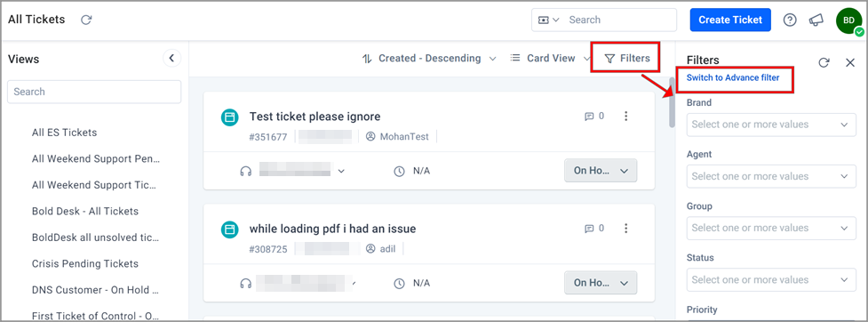This screenshot has width=868, height=322.
Task: Click the Create Ticket button
Action: pos(730,20)
